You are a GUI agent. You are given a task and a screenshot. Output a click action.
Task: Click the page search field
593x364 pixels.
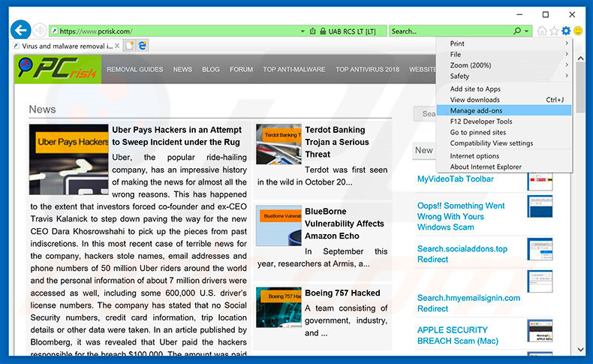point(426,114)
